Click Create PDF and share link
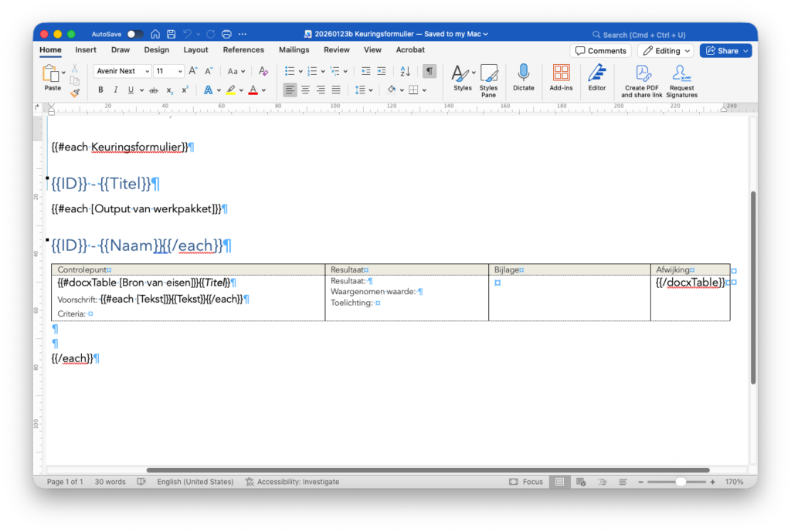The image size is (791, 532). (642, 73)
